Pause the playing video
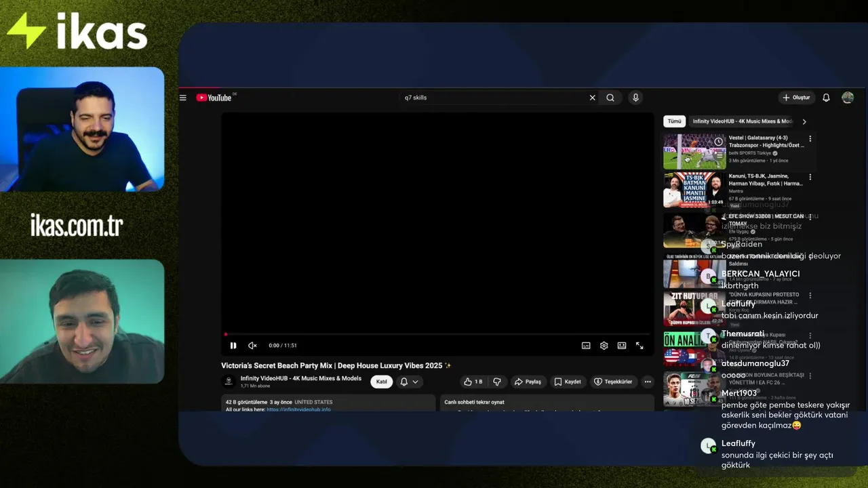 pyautogui.click(x=233, y=346)
